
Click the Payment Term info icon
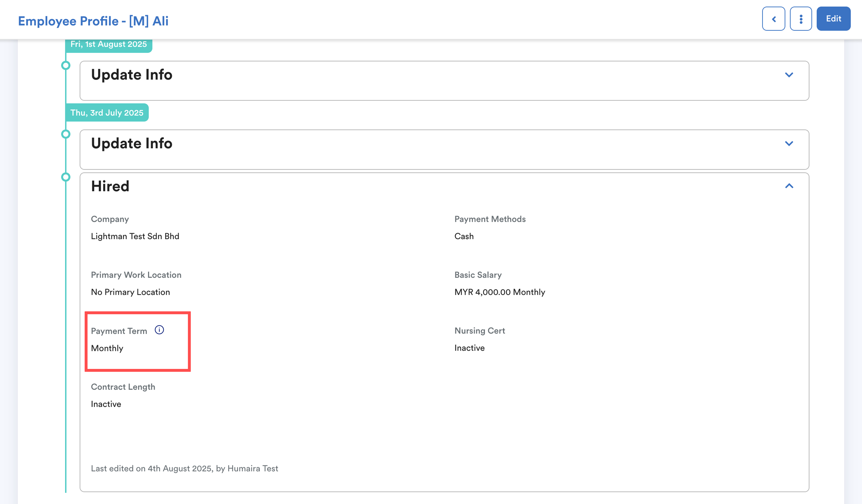pyautogui.click(x=159, y=330)
